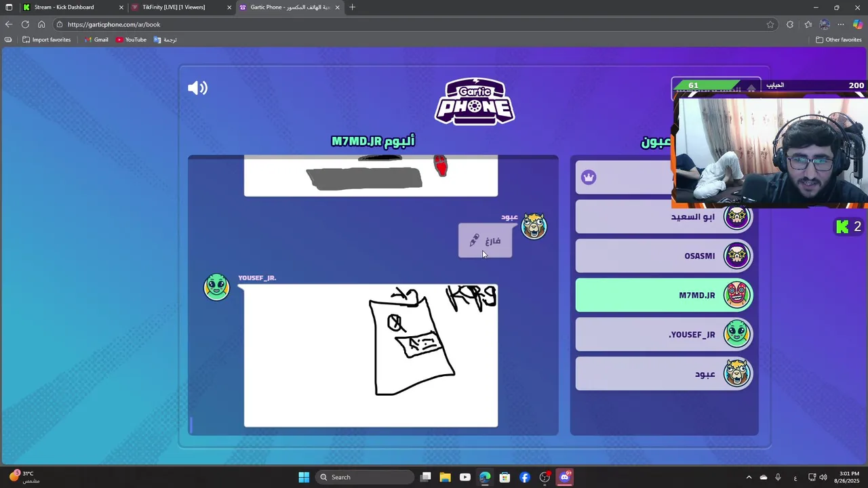Select ابو السعيد player row
This screenshot has height=488, width=868.
(664, 217)
